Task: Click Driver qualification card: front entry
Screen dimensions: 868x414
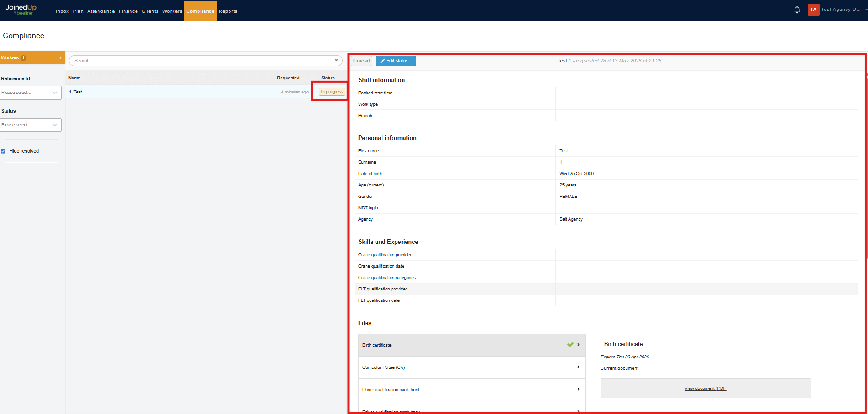Action: click(x=471, y=390)
